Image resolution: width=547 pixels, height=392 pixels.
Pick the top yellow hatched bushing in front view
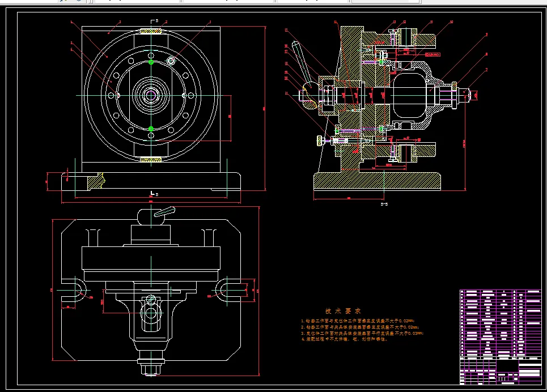[151, 31]
